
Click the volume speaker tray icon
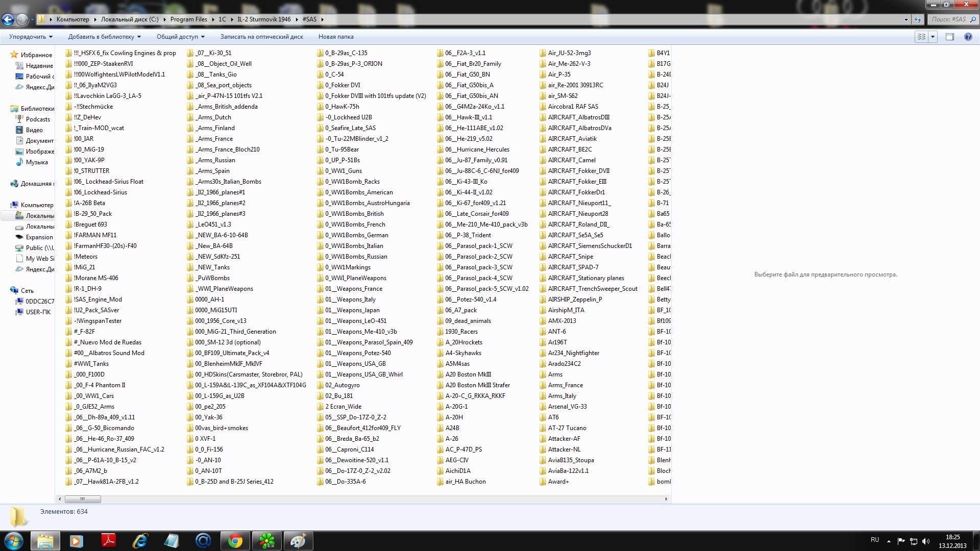tap(926, 541)
